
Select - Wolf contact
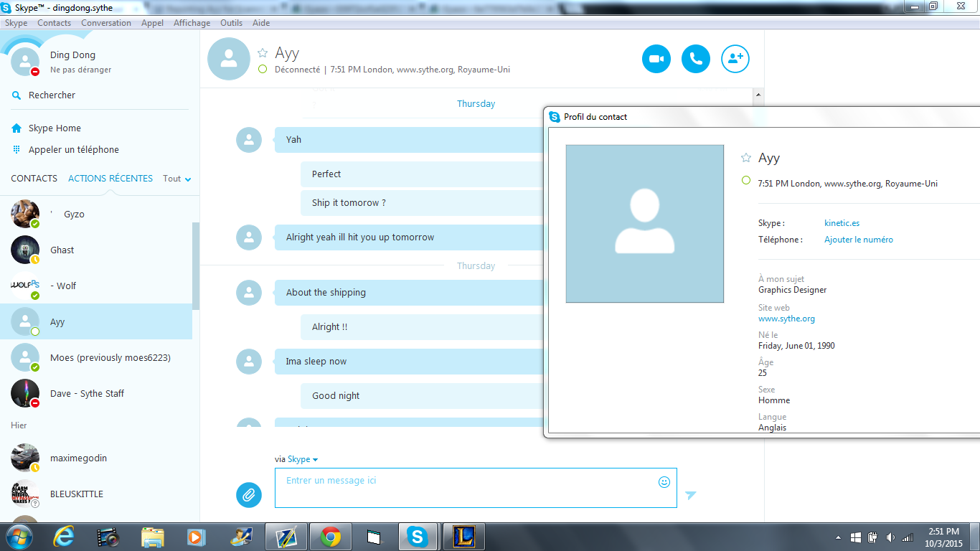pos(96,286)
